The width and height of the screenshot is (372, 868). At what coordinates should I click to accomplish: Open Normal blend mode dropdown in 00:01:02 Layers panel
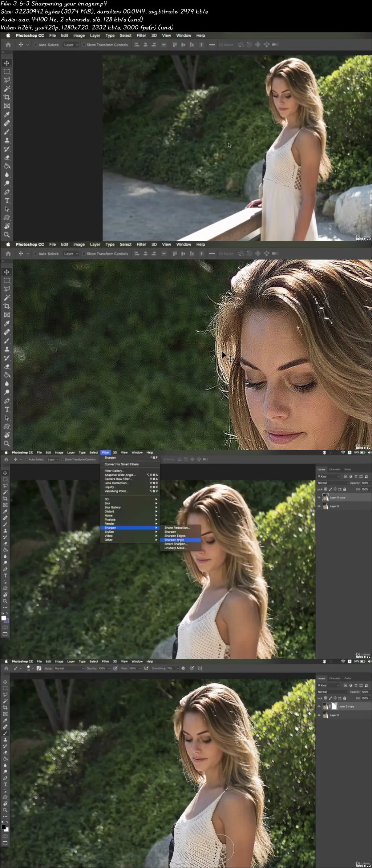[x=333, y=483]
